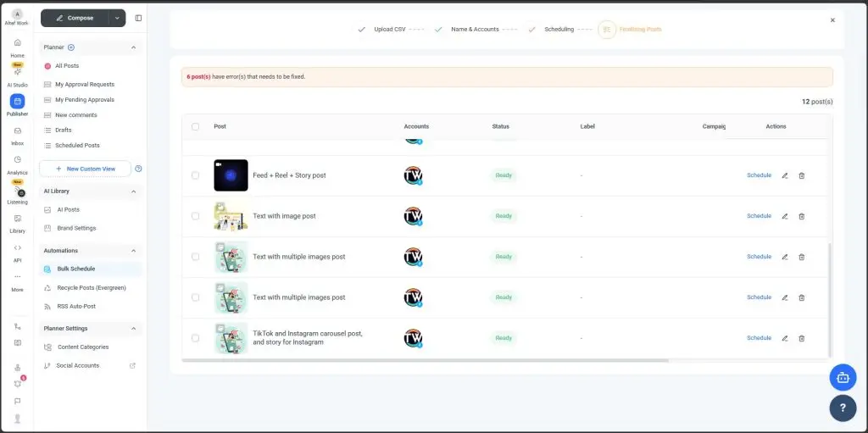Delete the Text with image post
The image size is (868, 433).
point(802,217)
